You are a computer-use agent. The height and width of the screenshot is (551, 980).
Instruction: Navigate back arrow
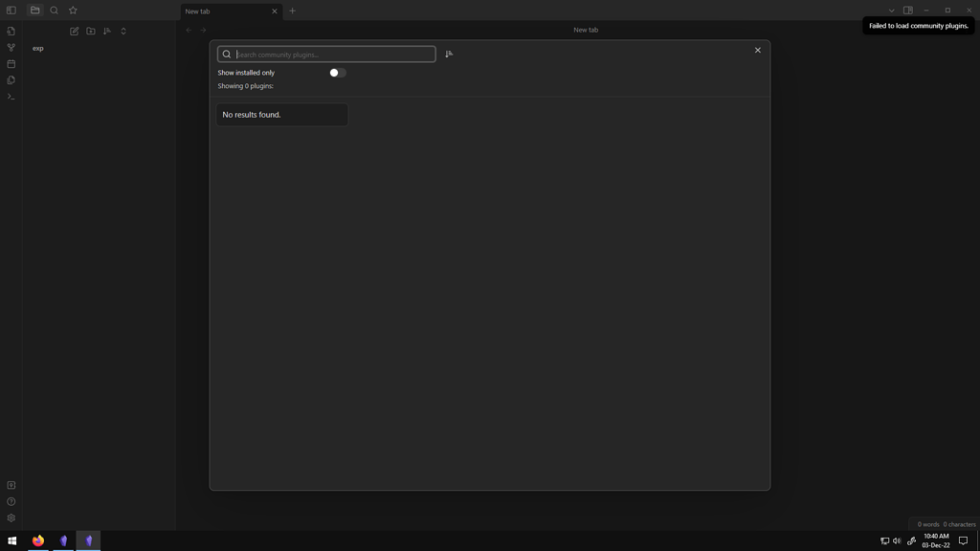pyautogui.click(x=189, y=30)
